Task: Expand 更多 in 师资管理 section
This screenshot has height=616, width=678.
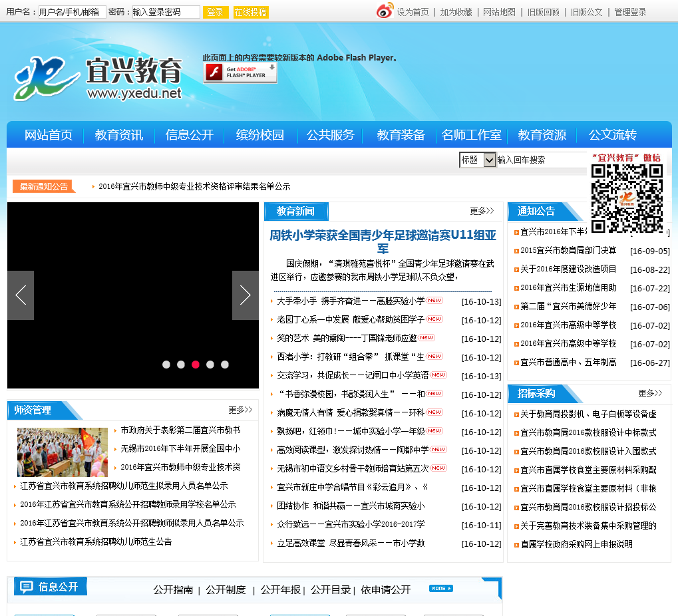Action: pyautogui.click(x=240, y=410)
